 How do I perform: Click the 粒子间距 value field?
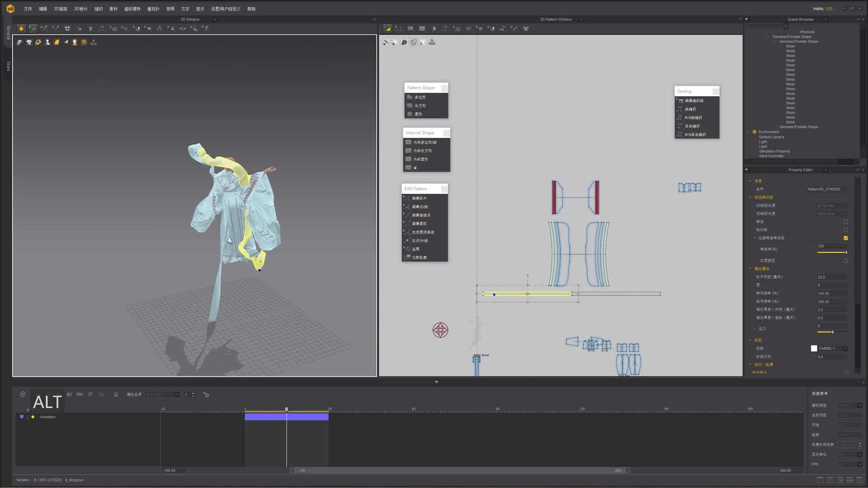pos(831,277)
